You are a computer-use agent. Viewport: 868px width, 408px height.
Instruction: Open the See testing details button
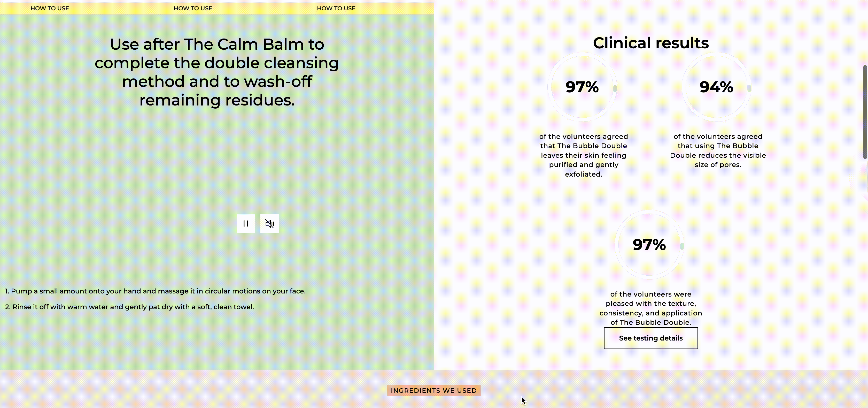point(651,338)
